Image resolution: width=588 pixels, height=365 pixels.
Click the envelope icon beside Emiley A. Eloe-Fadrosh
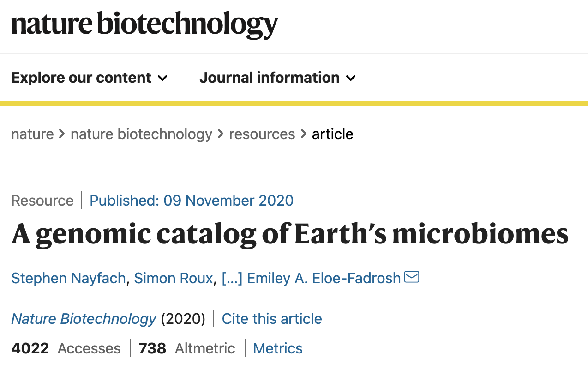[411, 277]
